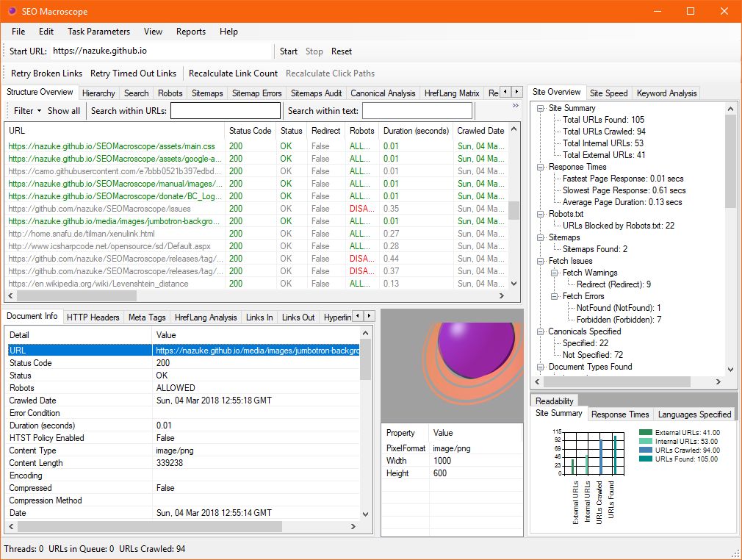The width and height of the screenshot is (742, 560).
Task: Click right scroll arrow on Document Info tab strip
Action: pyautogui.click(x=370, y=317)
